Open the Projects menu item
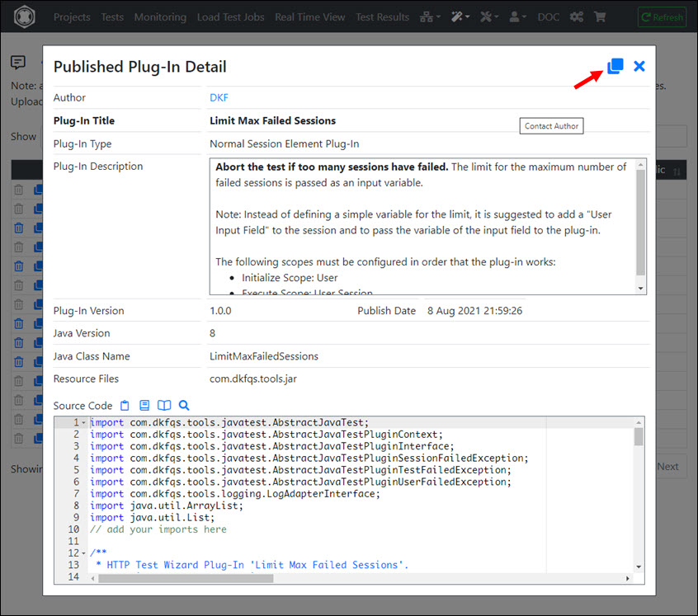This screenshot has height=616, width=698. click(x=72, y=17)
